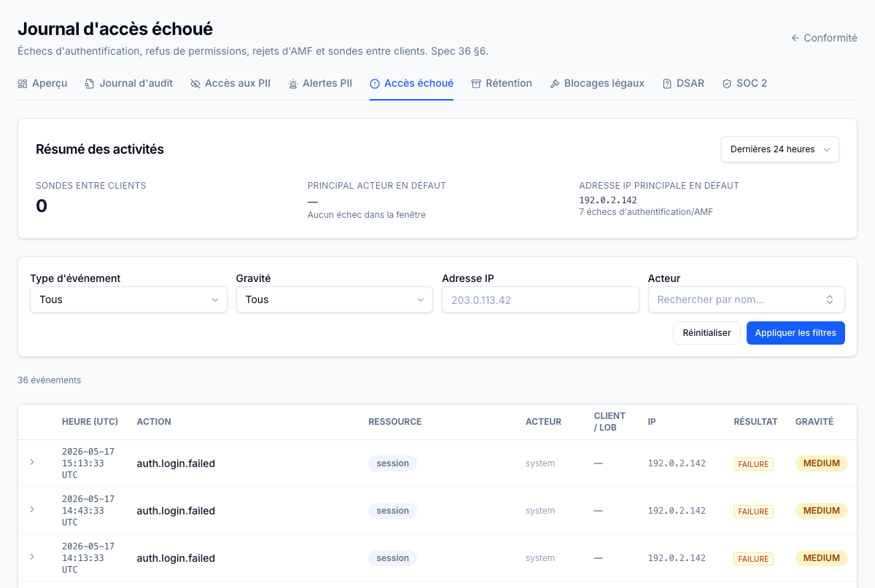Image resolution: width=875 pixels, height=588 pixels.
Task: Click auth.login.failed in 14:13:33 row
Action: (176, 558)
